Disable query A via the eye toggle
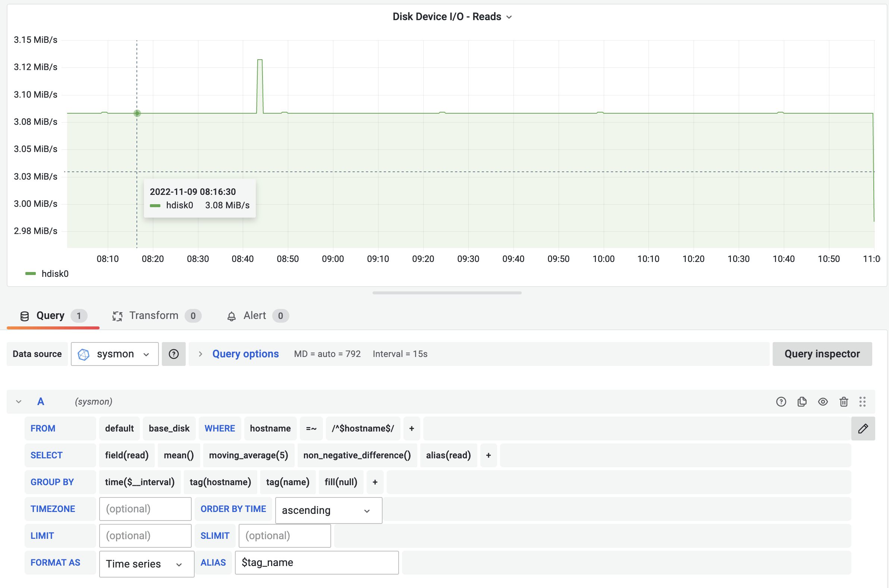 (823, 402)
